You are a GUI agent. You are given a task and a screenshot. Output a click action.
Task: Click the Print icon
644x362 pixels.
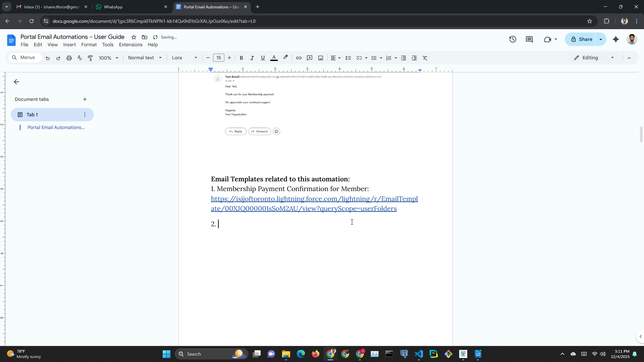coord(69,58)
